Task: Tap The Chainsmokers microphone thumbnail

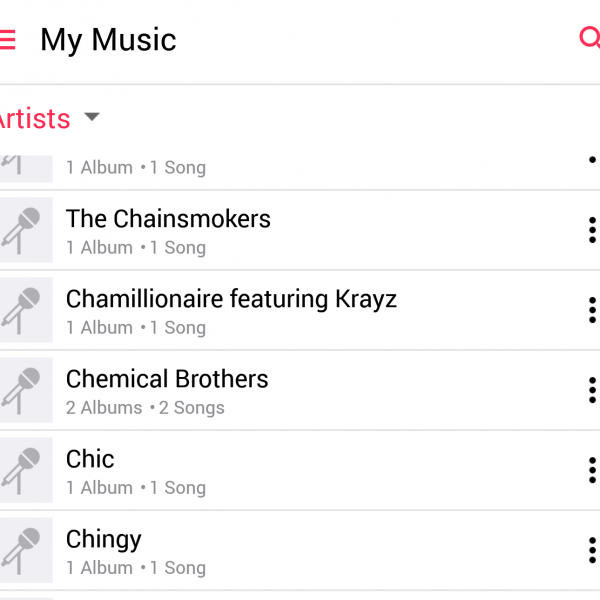Action: pos(25,230)
